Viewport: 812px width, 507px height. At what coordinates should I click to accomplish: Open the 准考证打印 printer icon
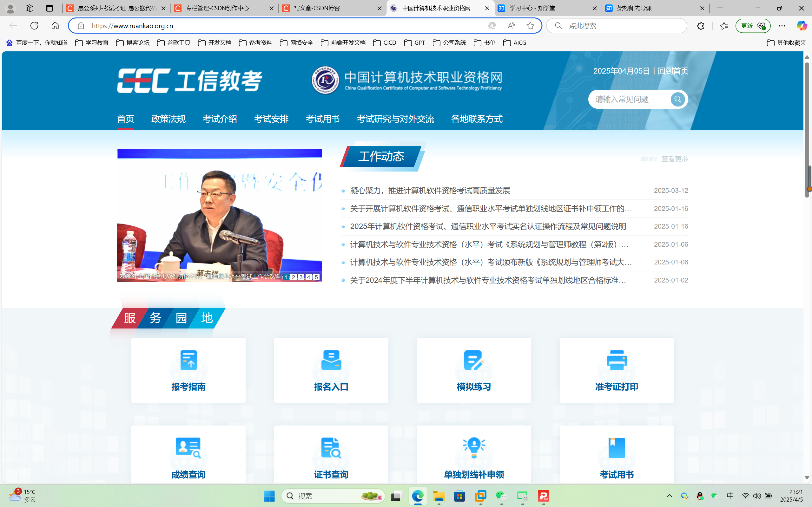[617, 360]
